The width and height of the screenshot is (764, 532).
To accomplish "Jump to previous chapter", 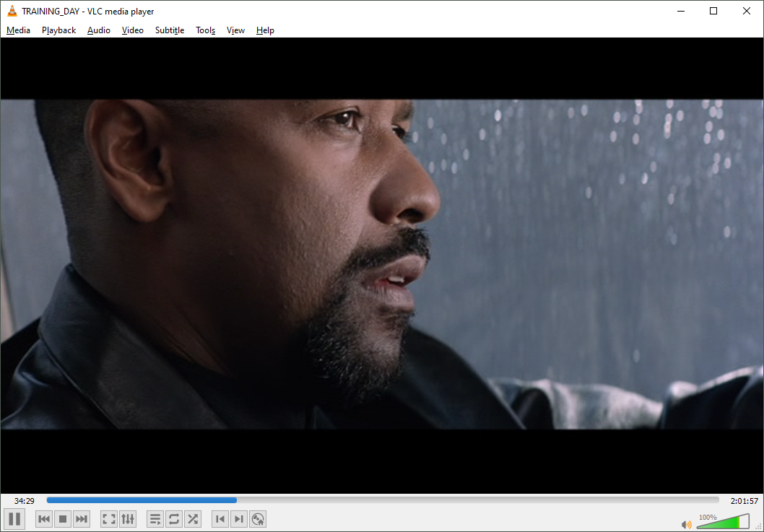I will [x=220, y=519].
